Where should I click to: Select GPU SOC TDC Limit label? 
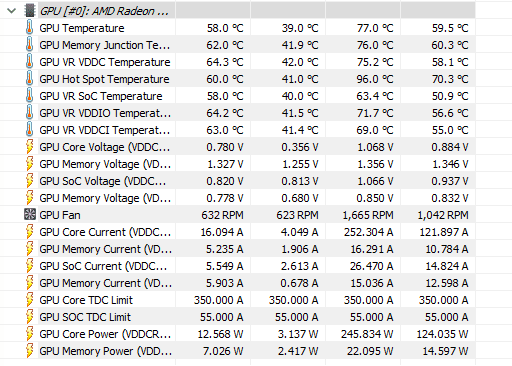coord(85,317)
